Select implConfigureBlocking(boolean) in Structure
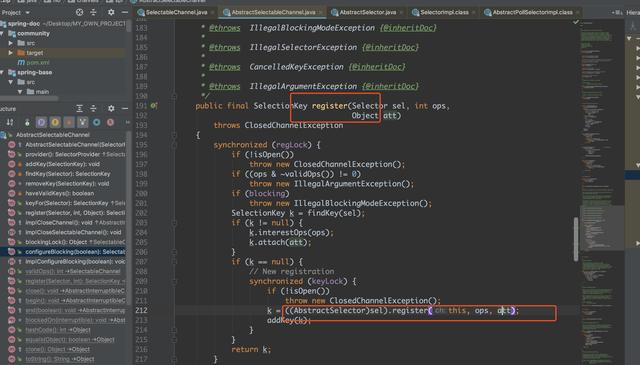 (x=75, y=262)
